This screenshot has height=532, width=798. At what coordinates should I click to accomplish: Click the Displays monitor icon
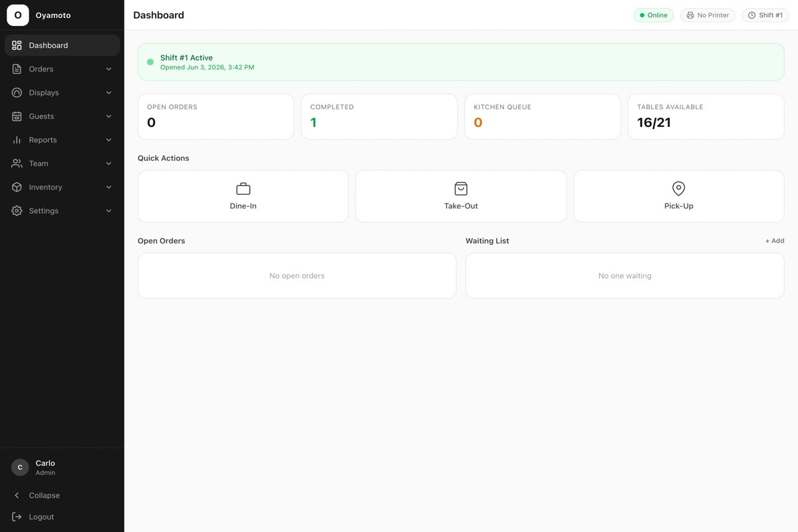pos(17,92)
